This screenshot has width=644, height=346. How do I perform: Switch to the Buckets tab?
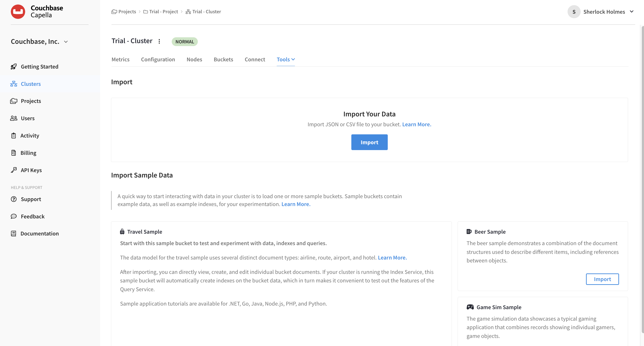[223, 60]
